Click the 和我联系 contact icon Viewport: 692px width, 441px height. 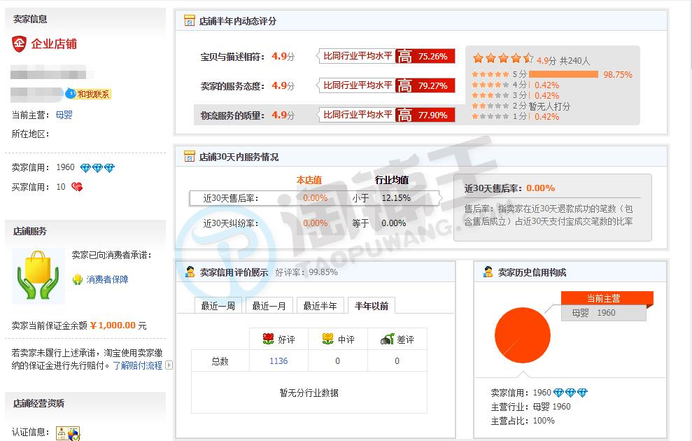[x=89, y=94]
